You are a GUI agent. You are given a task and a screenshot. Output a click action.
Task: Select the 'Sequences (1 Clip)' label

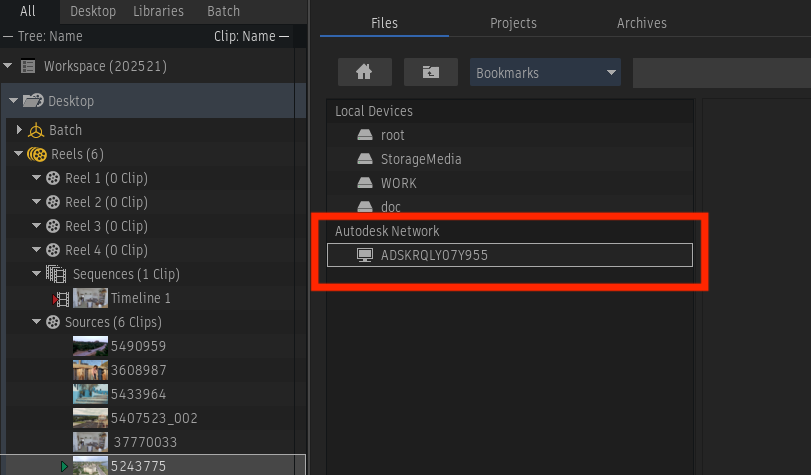click(x=126, y=274)
